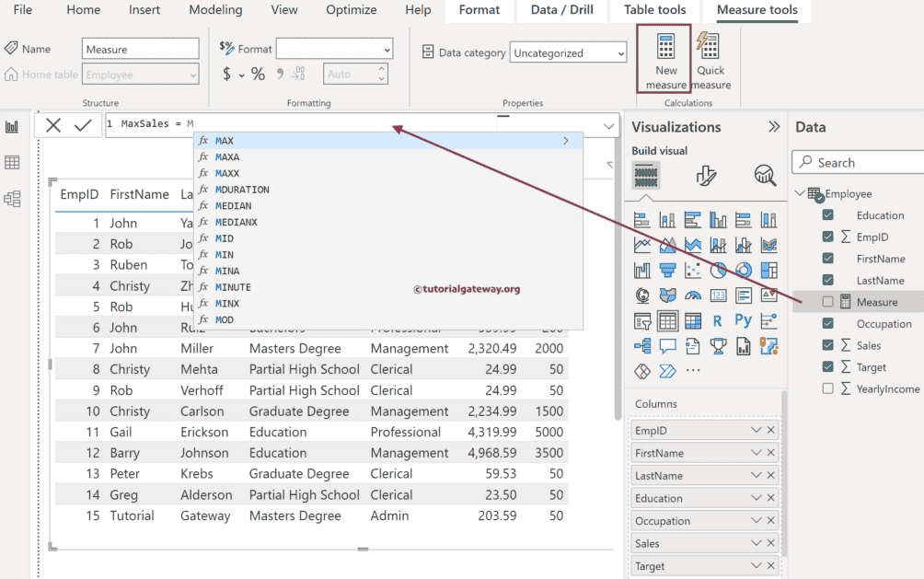The width and height of the screenshot is (924, 579).
Task: Cancel the formula with the X icon
Action: (53, 125)
